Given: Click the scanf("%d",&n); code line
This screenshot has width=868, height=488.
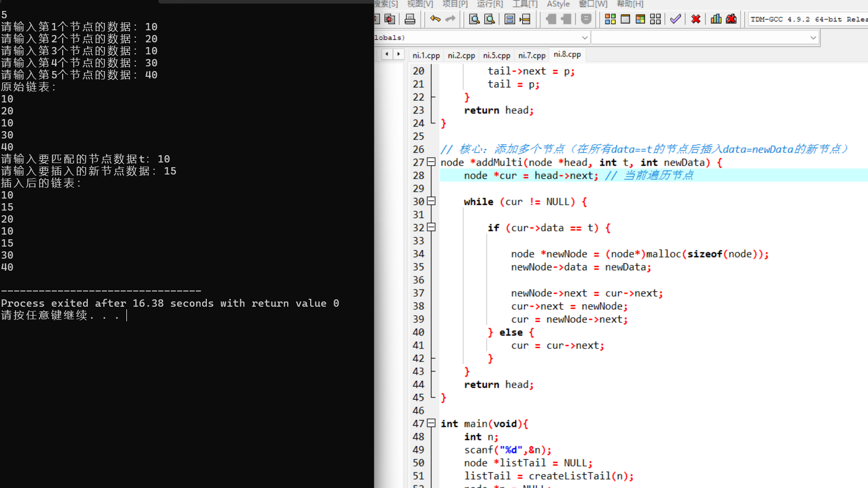Looking at the screenshot, I should pos(508,450).
